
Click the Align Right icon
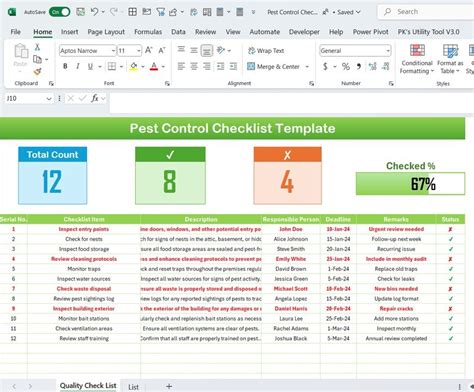207,66
